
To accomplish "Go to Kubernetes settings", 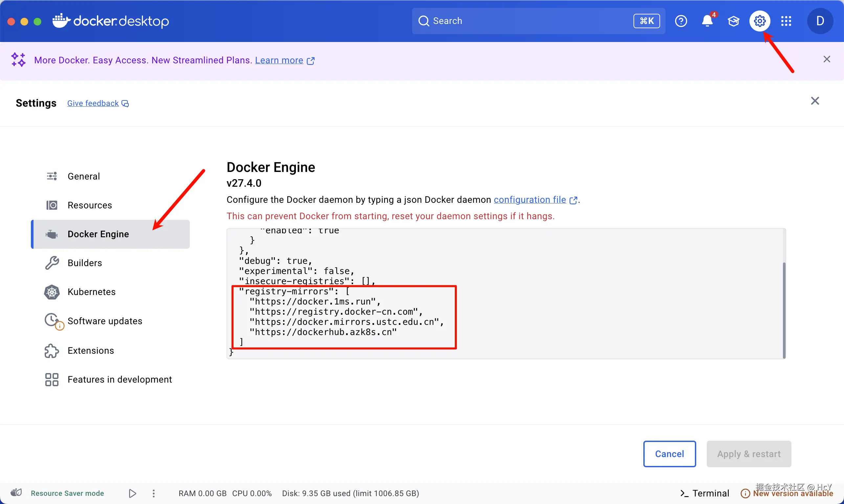I will [x=91, y=292].
